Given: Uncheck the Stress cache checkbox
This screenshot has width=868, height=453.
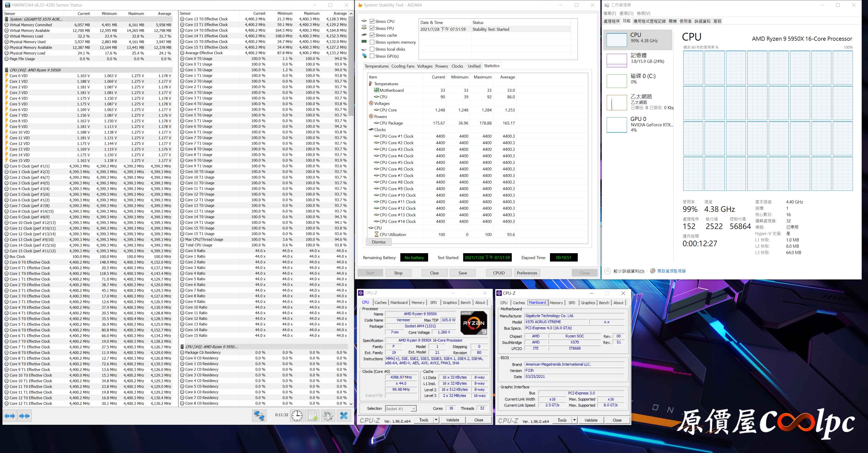Looking at the screenshot, I should click(x=372, y=35).
